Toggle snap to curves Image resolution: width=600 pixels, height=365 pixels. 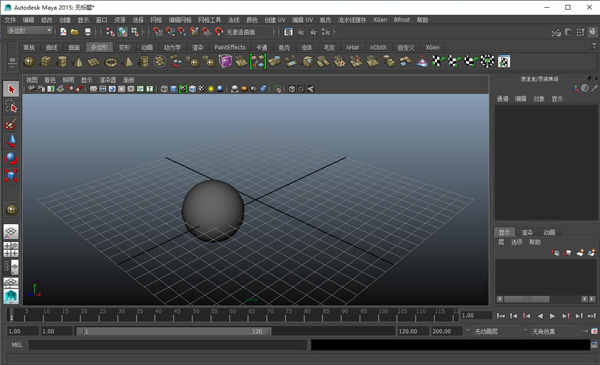(170, 32)
